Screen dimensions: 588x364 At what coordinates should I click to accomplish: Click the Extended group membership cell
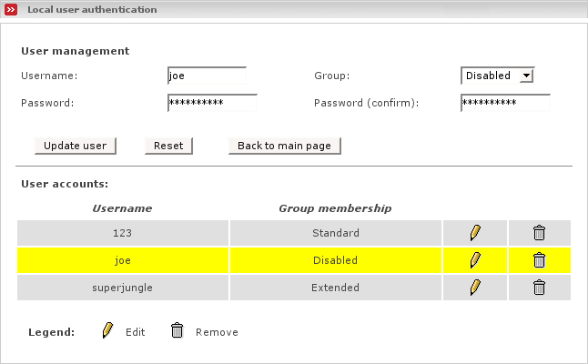coord(335,288)
